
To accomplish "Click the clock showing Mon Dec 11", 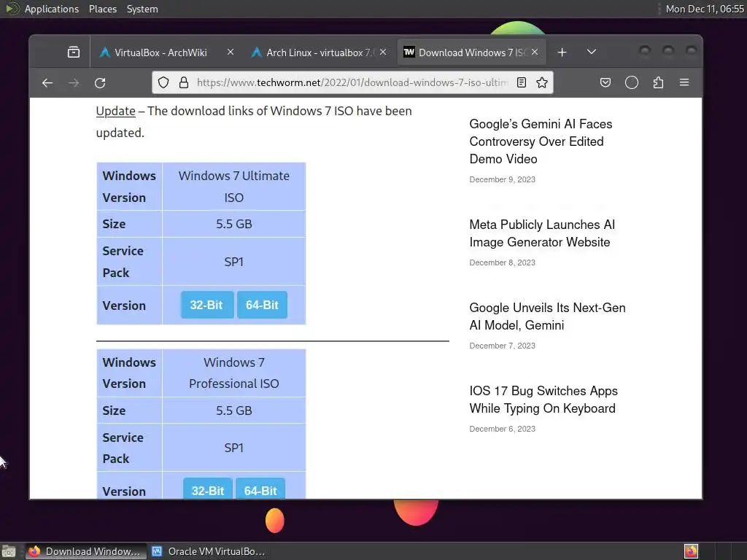I will (x=705, y=9).
